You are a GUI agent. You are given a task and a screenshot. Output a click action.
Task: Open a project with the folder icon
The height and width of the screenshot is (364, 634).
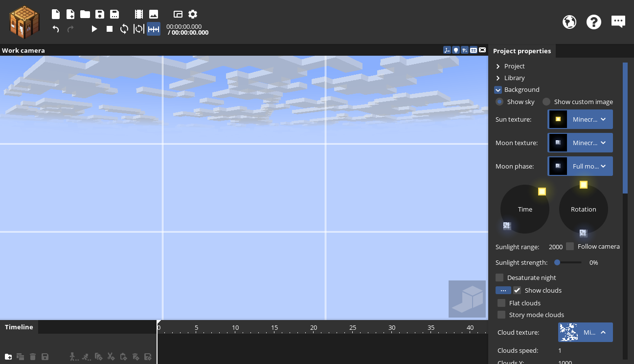85,14
